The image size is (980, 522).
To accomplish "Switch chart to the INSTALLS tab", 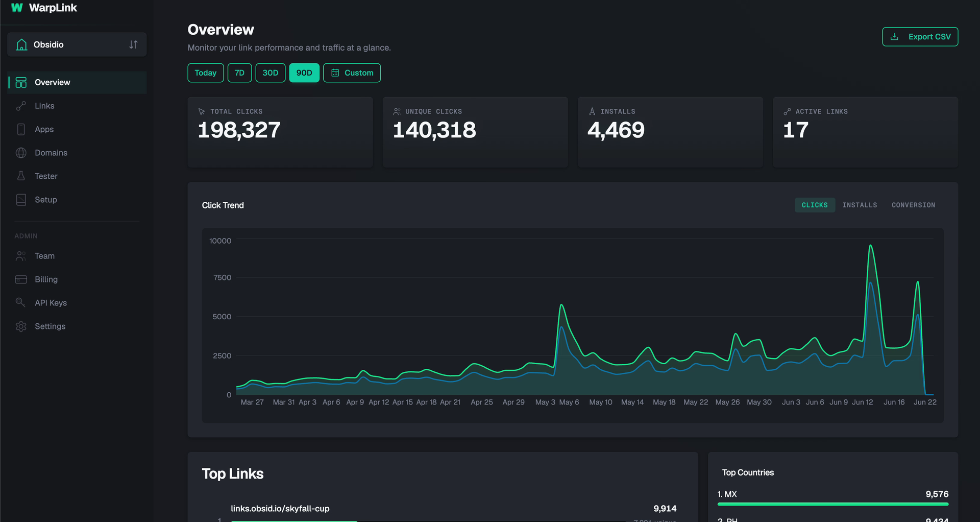I will (860, 205).
